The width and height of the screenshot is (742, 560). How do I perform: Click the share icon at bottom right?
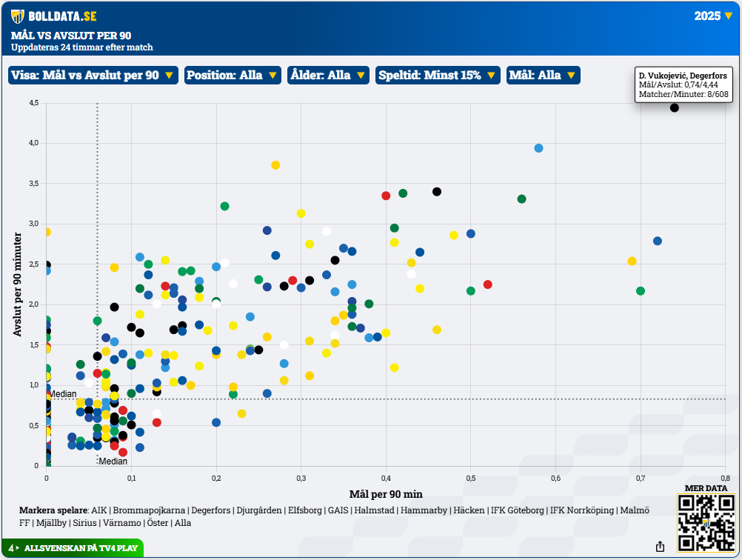660,547
